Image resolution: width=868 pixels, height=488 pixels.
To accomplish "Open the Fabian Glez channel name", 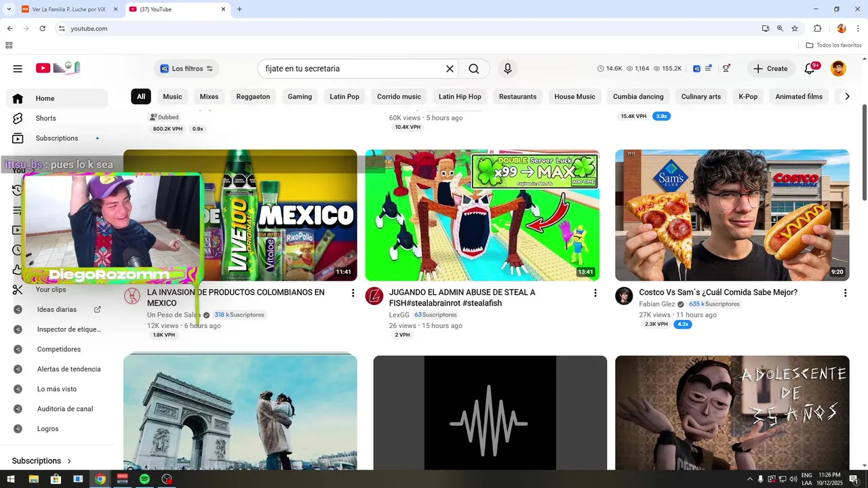I will tap(657, 304).
